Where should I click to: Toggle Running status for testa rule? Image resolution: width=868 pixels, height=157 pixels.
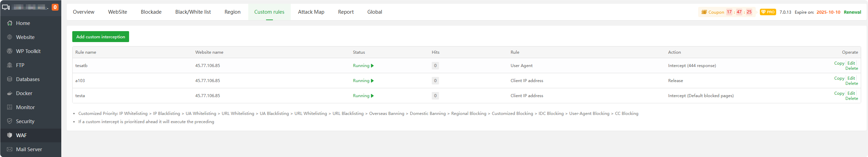[x=363, y=96]
